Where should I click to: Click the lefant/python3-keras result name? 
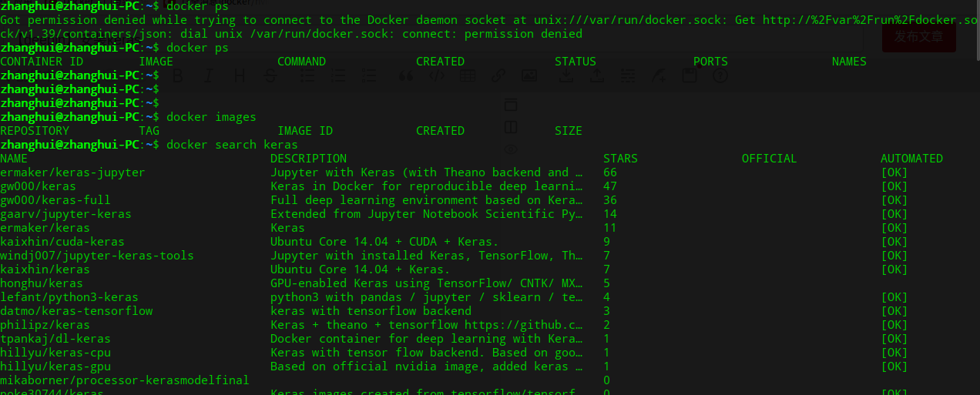69,297
